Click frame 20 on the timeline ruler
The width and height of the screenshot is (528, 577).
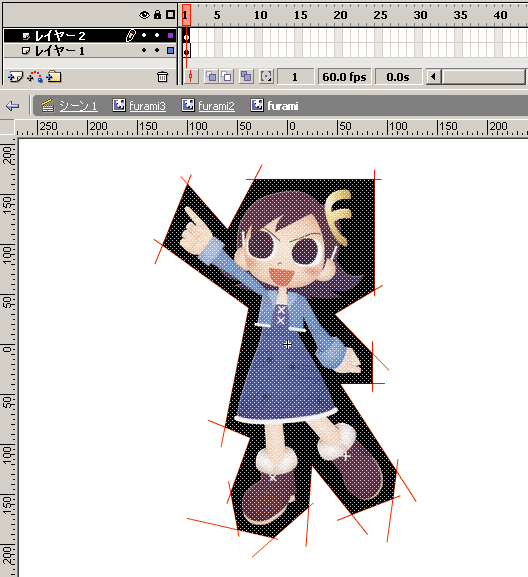339,15
